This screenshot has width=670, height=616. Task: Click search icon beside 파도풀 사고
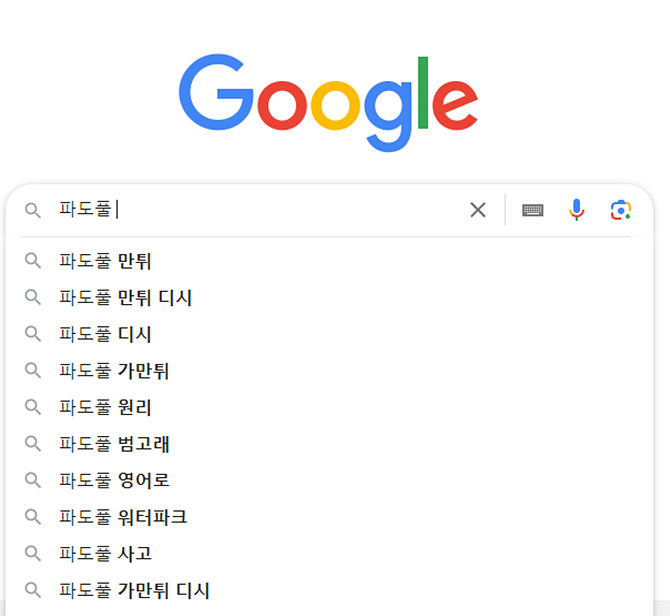[34, 553]
